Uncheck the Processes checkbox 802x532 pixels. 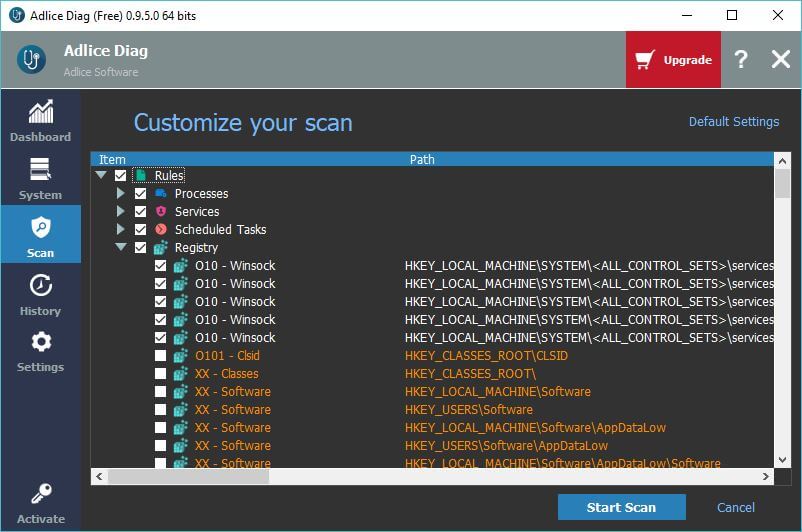pos(141,194)
